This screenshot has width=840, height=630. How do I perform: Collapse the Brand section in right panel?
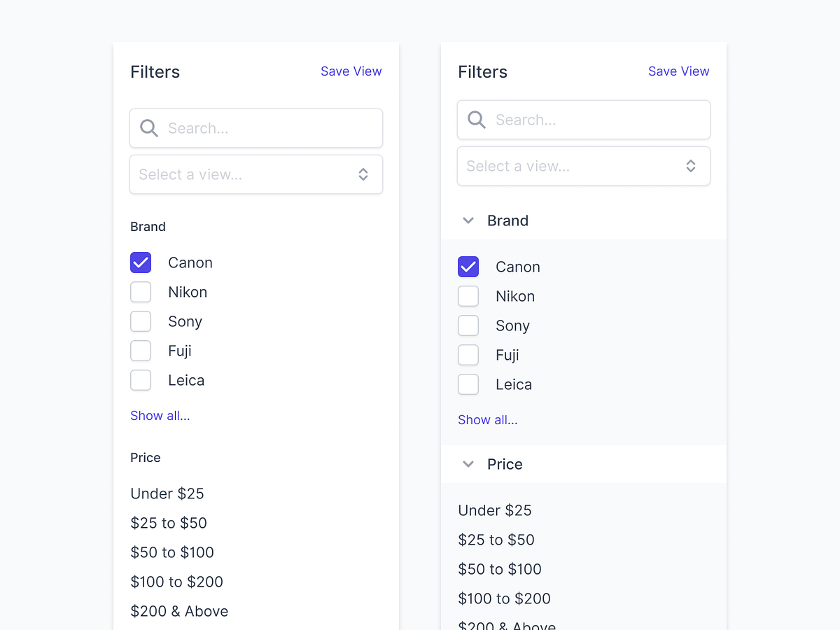coord(468,220)
